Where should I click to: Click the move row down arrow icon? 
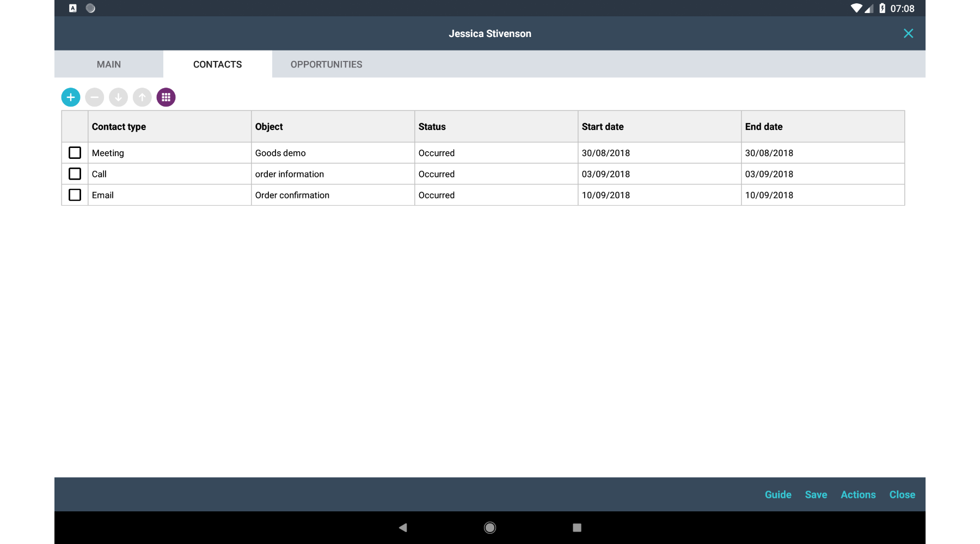[118, 97]
